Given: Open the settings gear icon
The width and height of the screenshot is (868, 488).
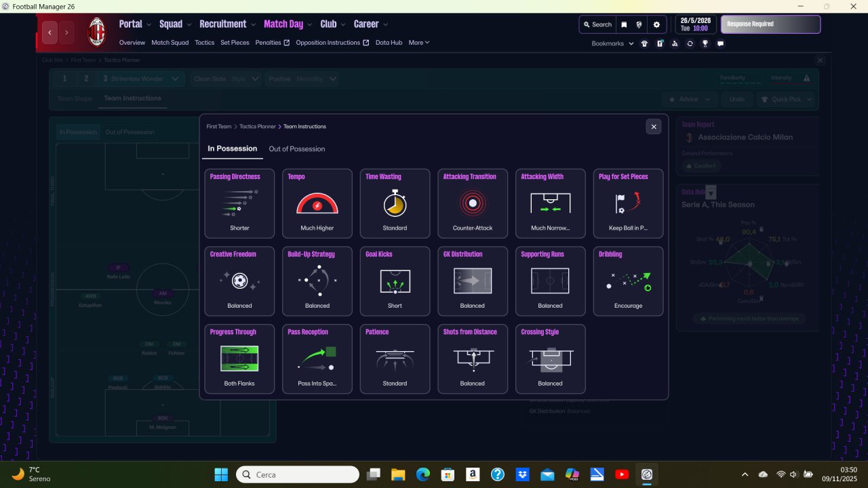Looking at the screenshot, I should pyautogui.click(x=656, y=24).
